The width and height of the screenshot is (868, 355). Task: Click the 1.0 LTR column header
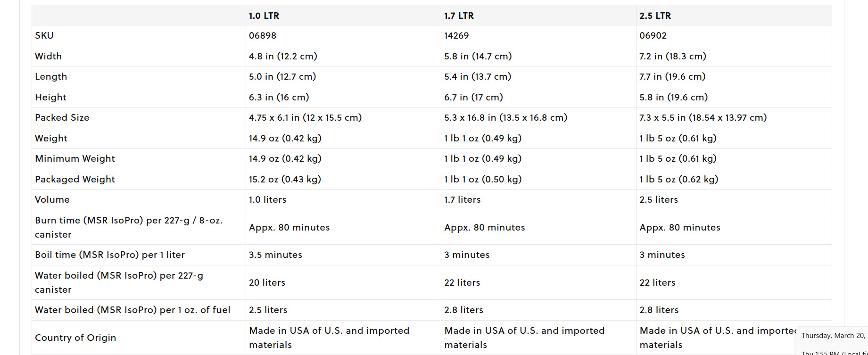click(x=264, y=16)
